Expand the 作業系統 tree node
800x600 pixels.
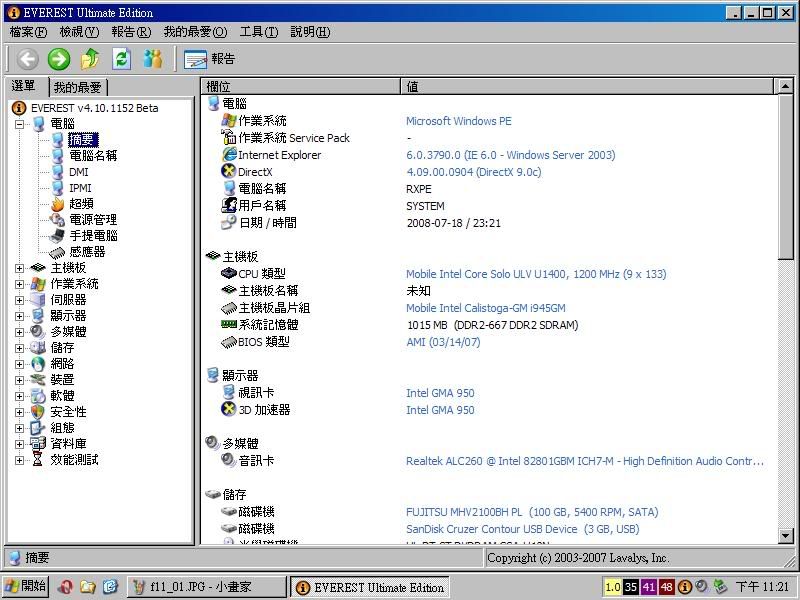pos(19,284)
